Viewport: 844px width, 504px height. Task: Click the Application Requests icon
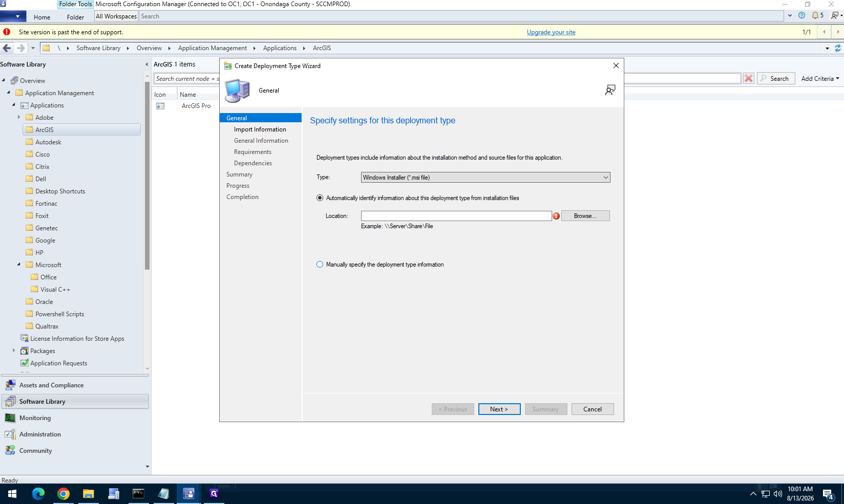click(x=24, y=363)
